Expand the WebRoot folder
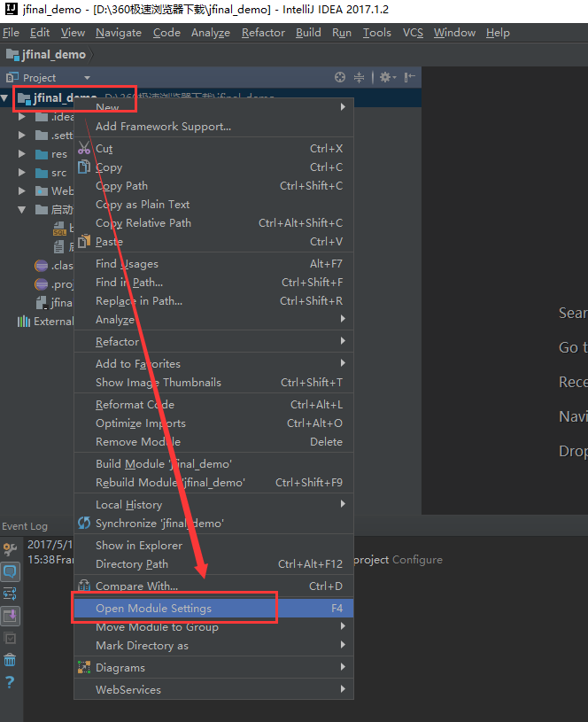This screenshot has height=722, width=588. pos(21,190)
